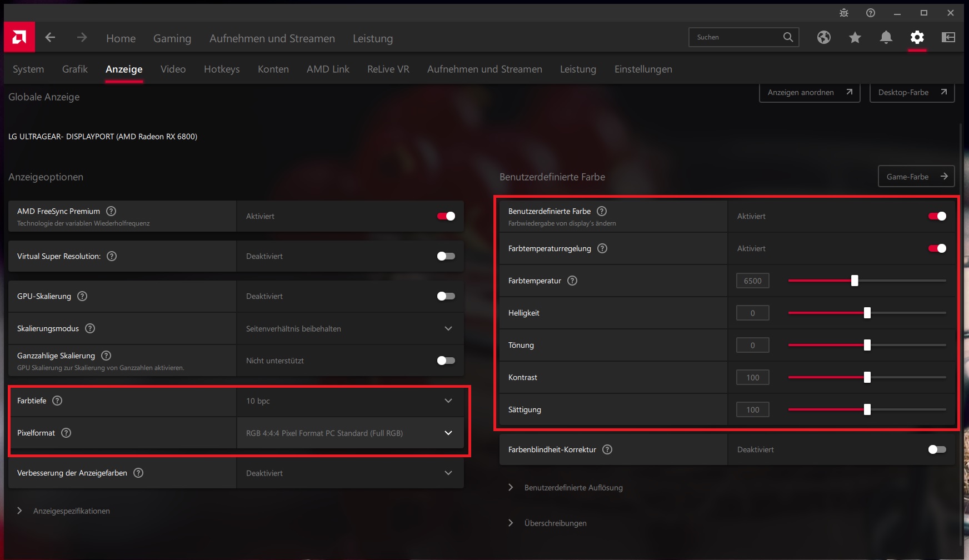Show help for Pixelformat
The height and width of the screenshot is (560, 969).
point(66,433)
